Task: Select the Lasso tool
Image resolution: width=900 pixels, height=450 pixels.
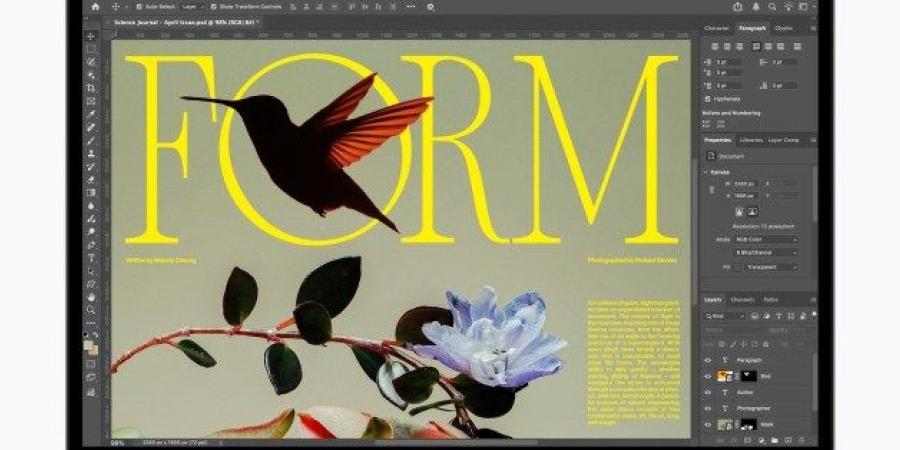Action: point(91,61)
